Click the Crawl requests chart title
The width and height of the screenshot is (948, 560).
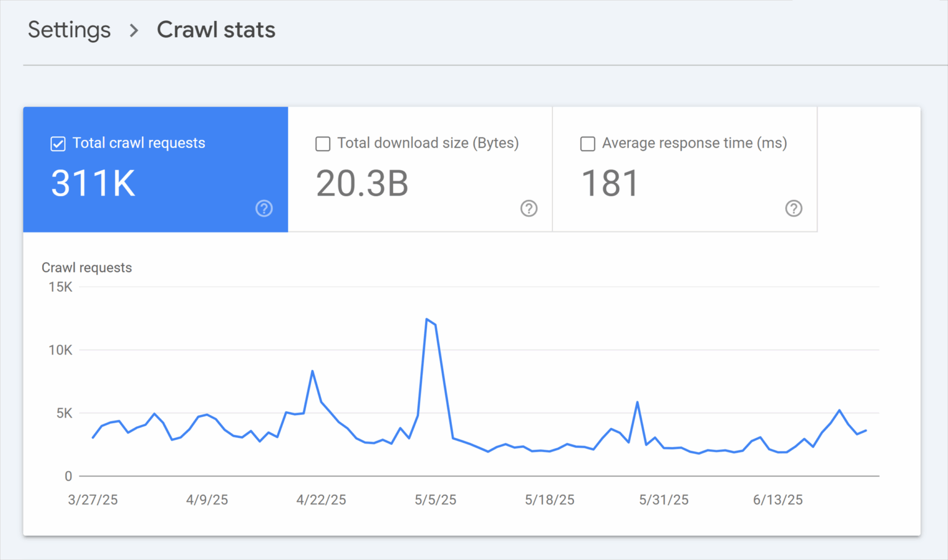point(86,267)
